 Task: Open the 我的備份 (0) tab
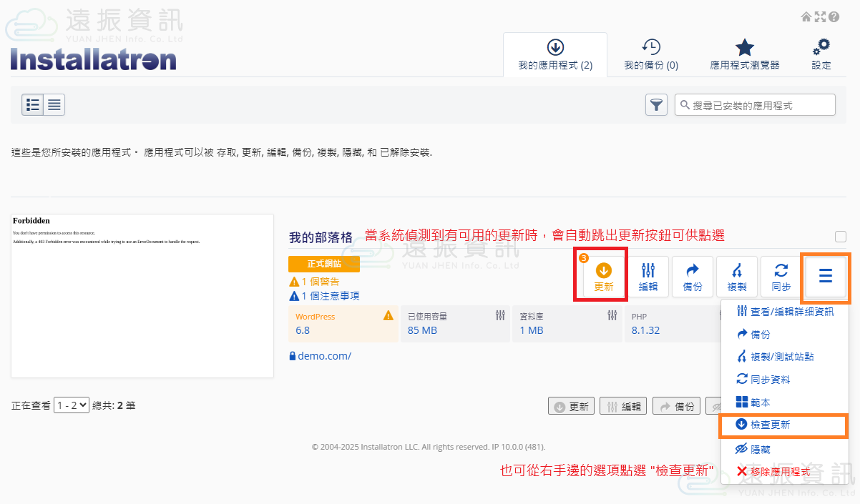(x=650, y=55)
